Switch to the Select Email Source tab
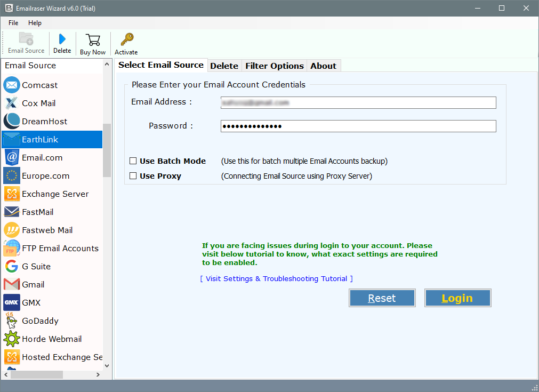 click(161, 65)
